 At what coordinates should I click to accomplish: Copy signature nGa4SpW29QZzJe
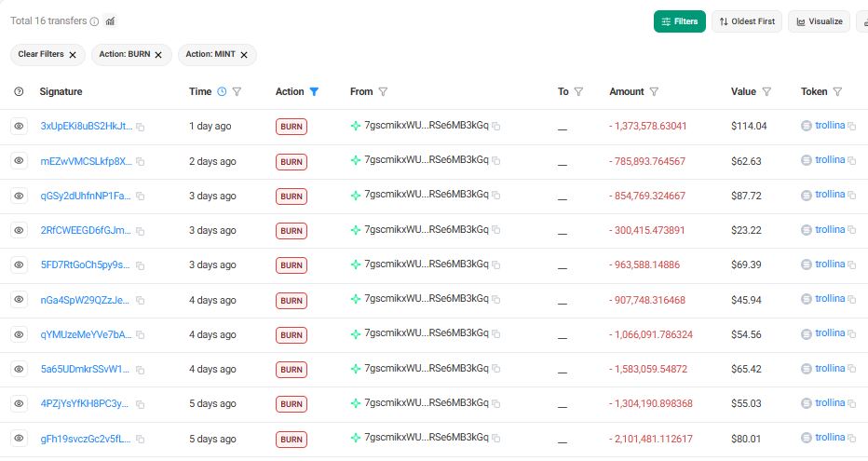click(x=141, y=301)
